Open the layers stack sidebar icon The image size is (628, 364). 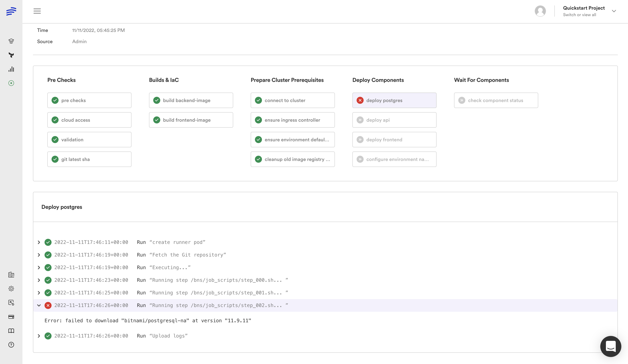point(11,41)
